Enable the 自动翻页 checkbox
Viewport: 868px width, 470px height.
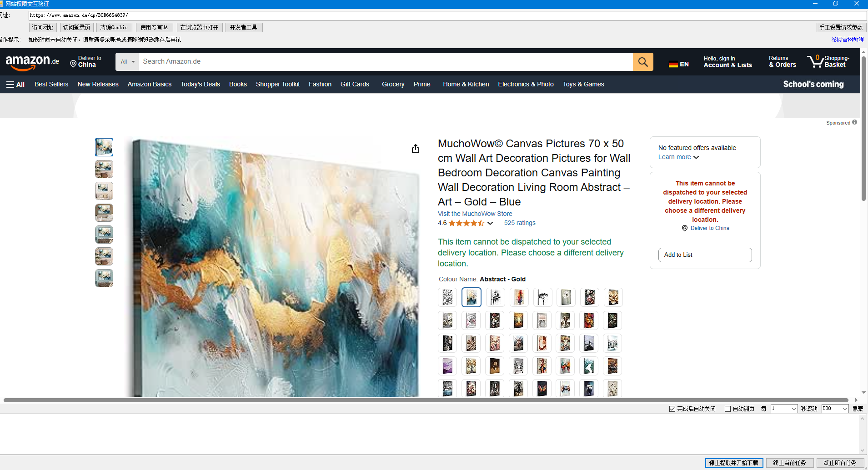[x=728, y=409]
